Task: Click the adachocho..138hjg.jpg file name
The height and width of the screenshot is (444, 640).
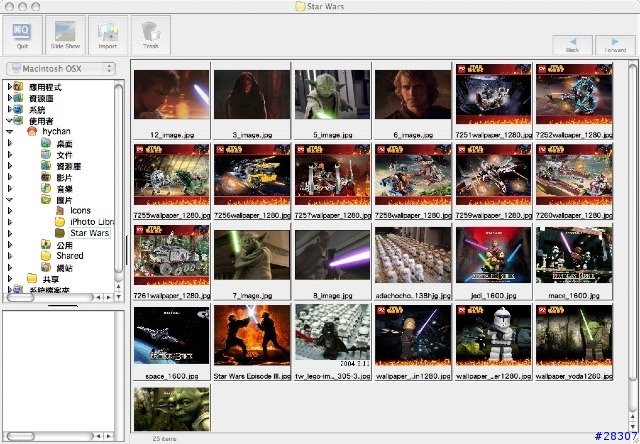Action: (413, 295)
